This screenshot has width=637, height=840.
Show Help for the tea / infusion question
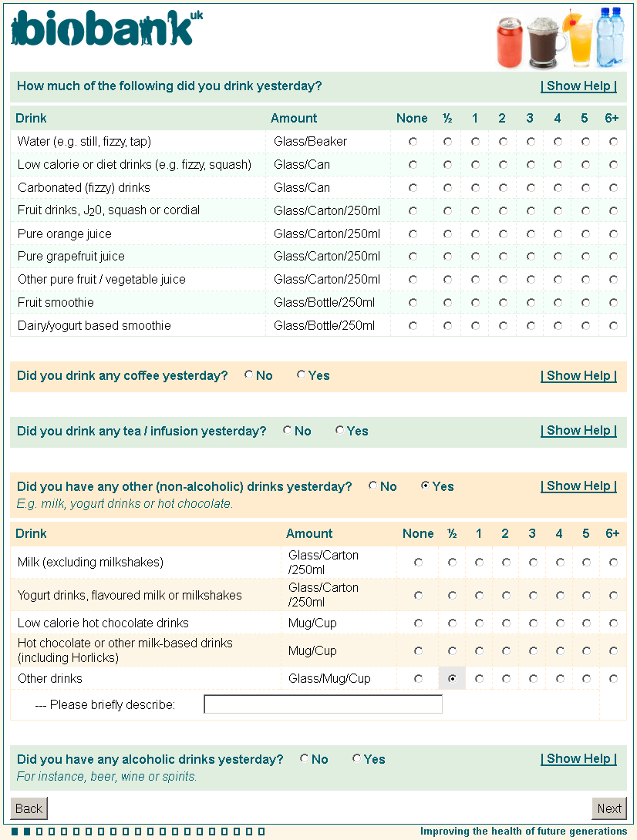[x=578, y=431]
